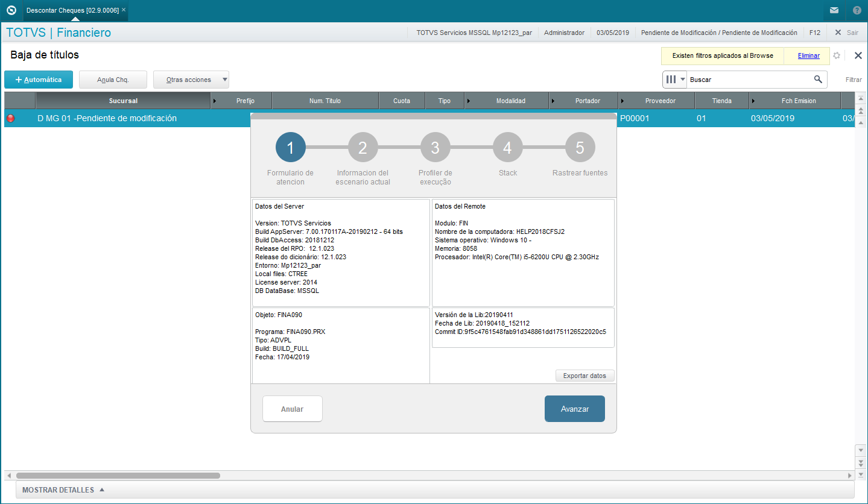Click the Sair exit button

pyautogui.click(x=846, y=33)
